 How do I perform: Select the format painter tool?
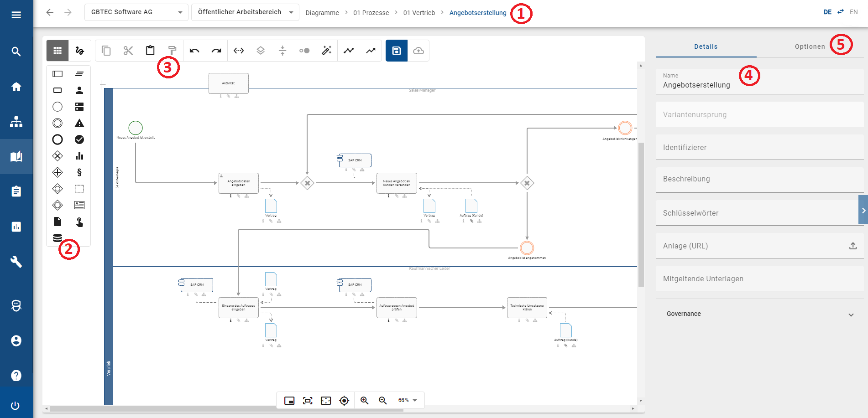pyautogui.click(x=172, y=51)
